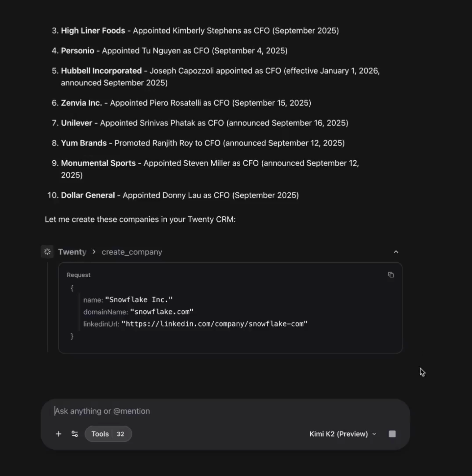This screenshot has width=472, height=476.
Task: Click the Unilever list entry
Action: click(x=204, y=123)
